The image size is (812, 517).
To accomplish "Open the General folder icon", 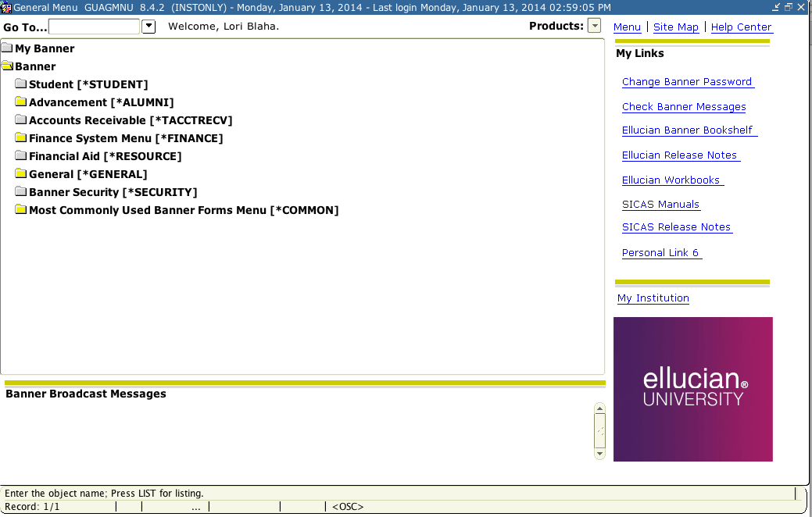I will click(21, 174).
